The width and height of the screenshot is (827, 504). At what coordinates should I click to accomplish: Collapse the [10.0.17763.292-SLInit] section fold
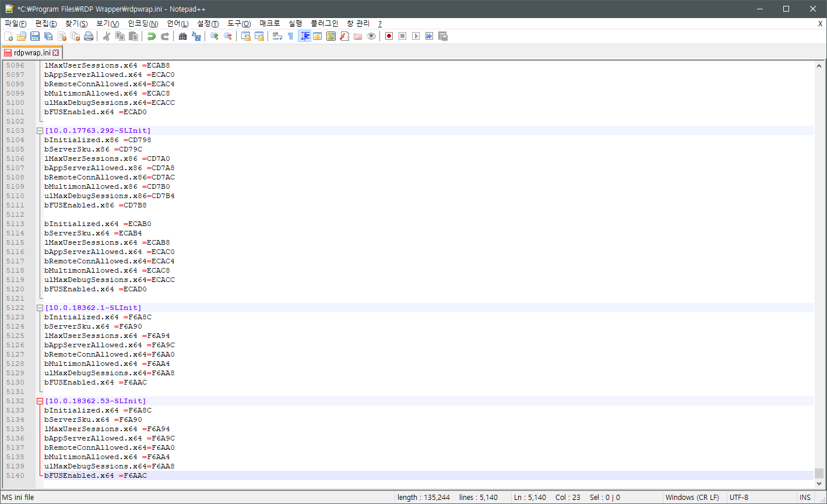point(40,131)
